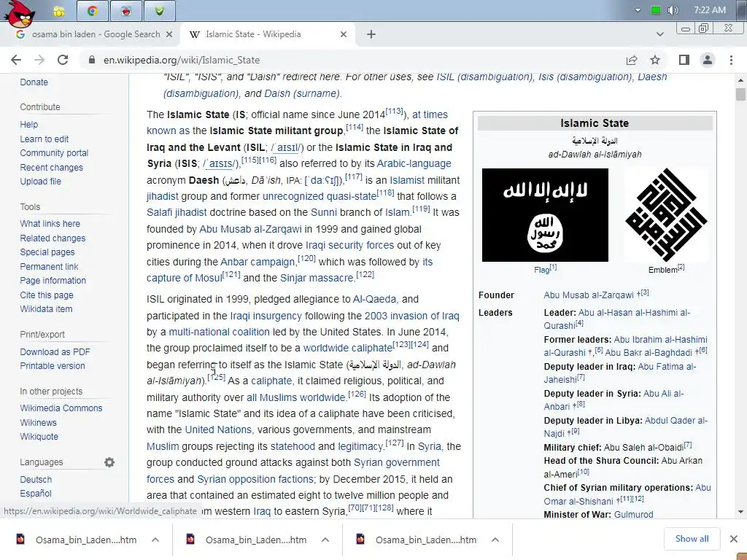Switch language to Deutsch

[x=36, y=480]
